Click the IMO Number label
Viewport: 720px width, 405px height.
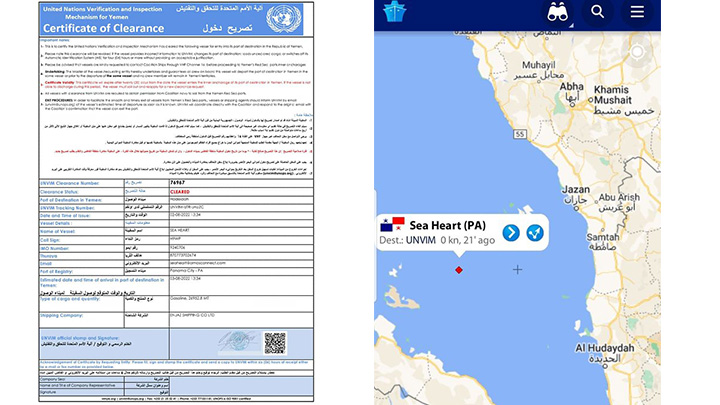pos(54,248)
